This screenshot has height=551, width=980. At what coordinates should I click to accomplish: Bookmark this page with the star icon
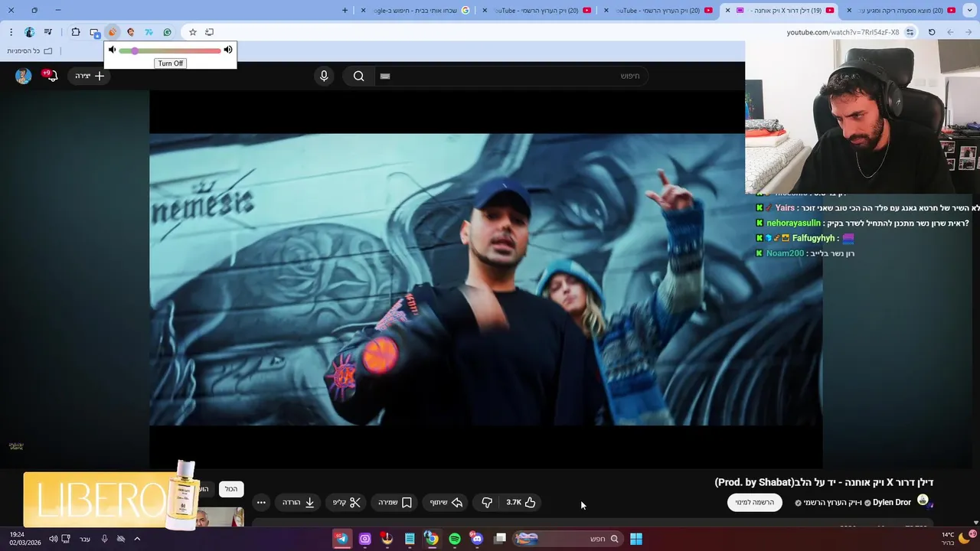coord(193,32)
